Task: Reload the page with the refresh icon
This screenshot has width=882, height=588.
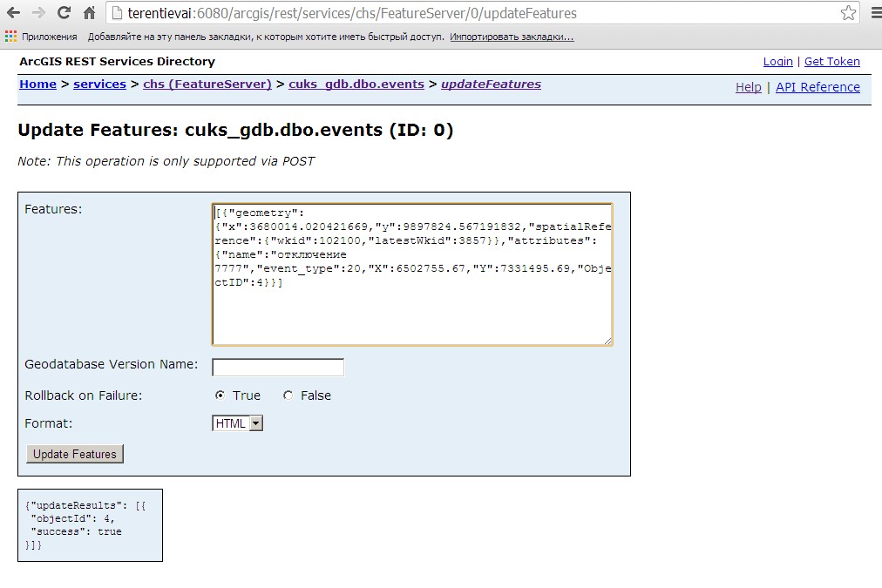Action: (x=64, y=13)
